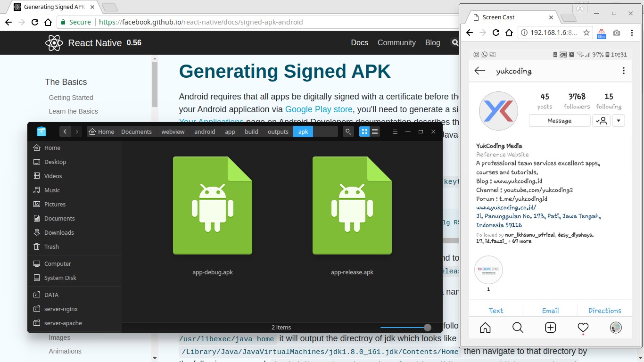Open the file manager hamburger menu
644x362 pixels.
click(395, 132)
